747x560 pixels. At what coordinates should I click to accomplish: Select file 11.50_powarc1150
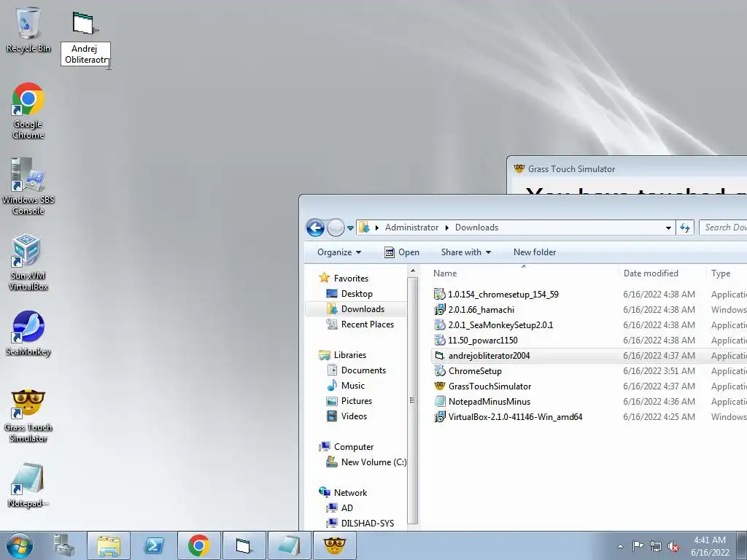[x=483, y=340]
